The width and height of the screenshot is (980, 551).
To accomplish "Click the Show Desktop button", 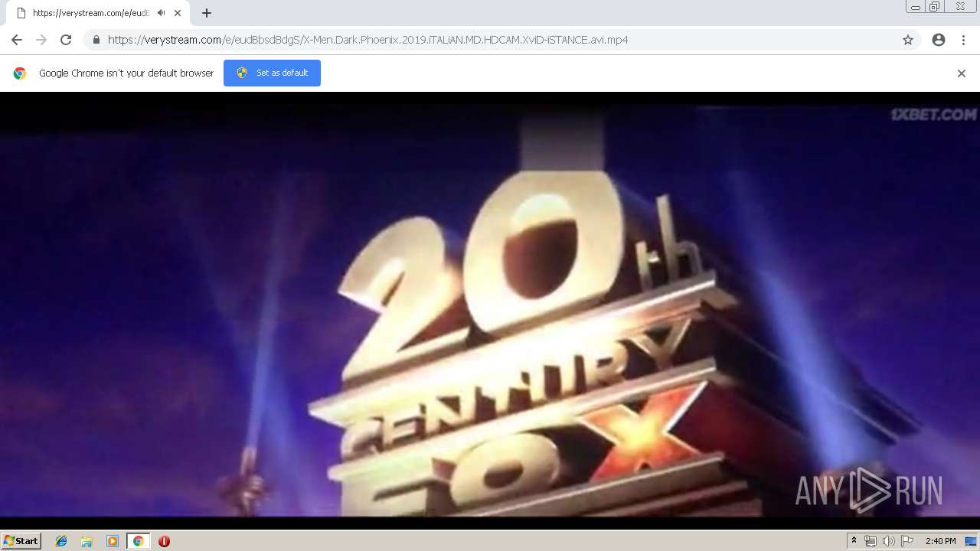I will click(x=972, y=541).
